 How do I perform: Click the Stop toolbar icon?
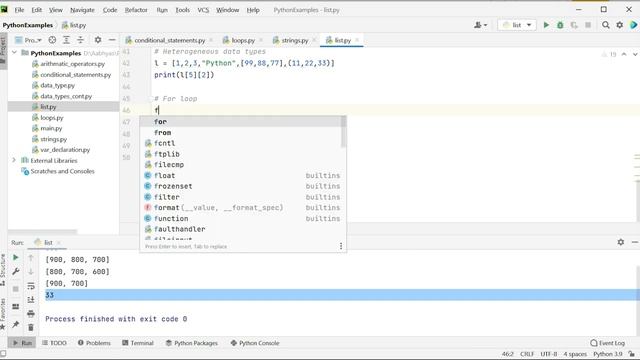click(588, 25)
